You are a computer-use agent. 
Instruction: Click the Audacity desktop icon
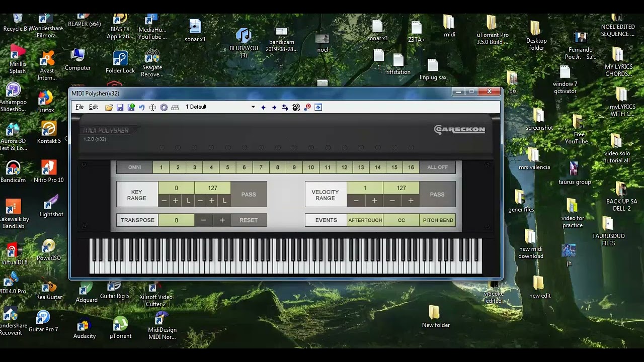pyautogui.click(x=84, y=328)
